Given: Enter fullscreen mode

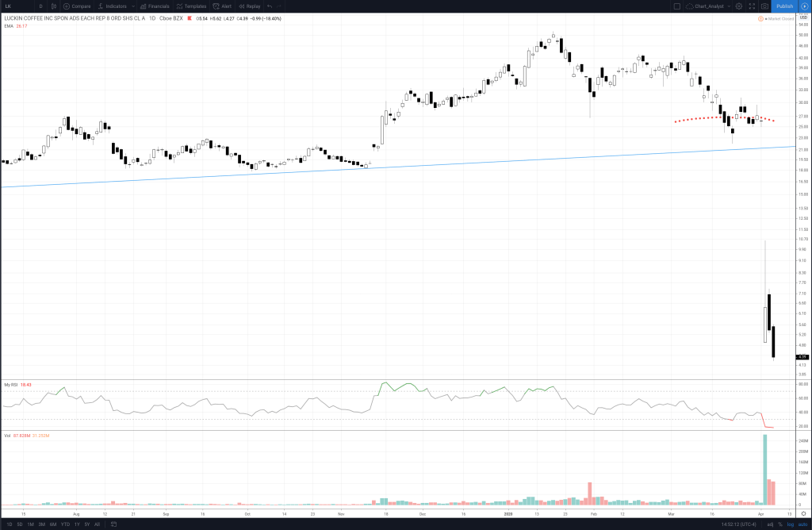Looking at the screenshot, I should [x=752, y=6].
